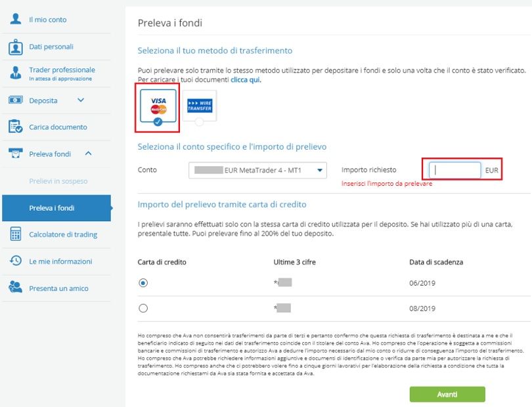The width and height of the screenshot is (532, 407).
Task: Select the credit card expiring 08/2019
Action: 144,308
